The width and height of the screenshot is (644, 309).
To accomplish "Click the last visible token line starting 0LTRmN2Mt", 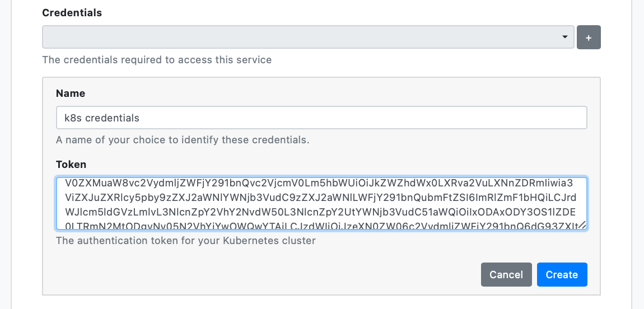I will (x=319, y=225).
